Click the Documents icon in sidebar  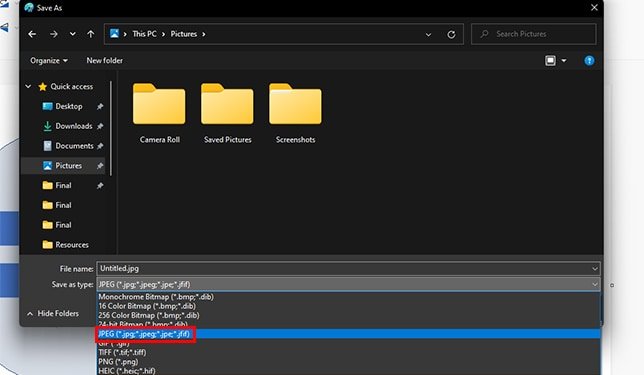pyautogui.click(x=48, y=146)
